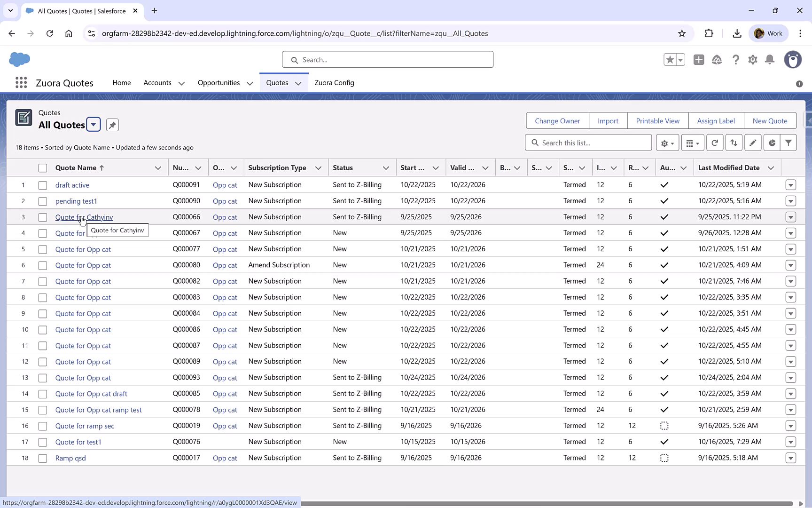Viewport: 812px width, 508px height.
Task: Check the row checkbox for Ramp qsd
Action: pos(43,458)
